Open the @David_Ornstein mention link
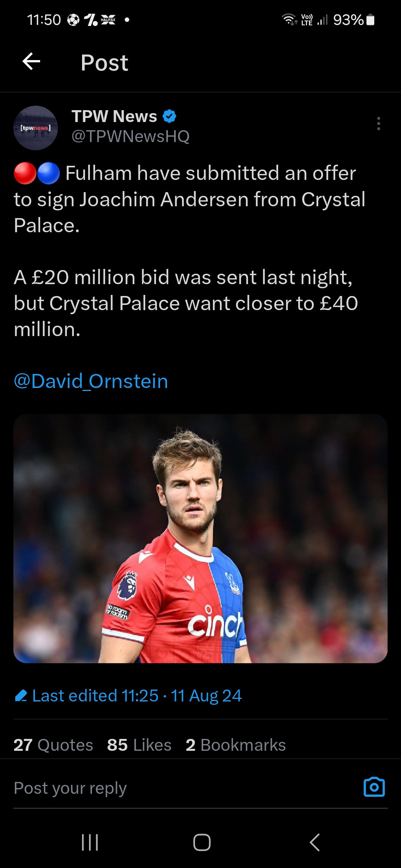 (91, 381)
